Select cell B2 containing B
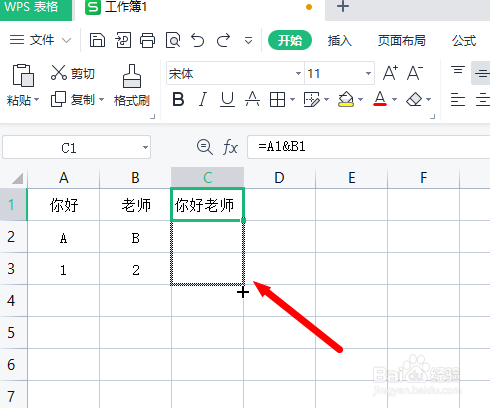 point(136,237)
